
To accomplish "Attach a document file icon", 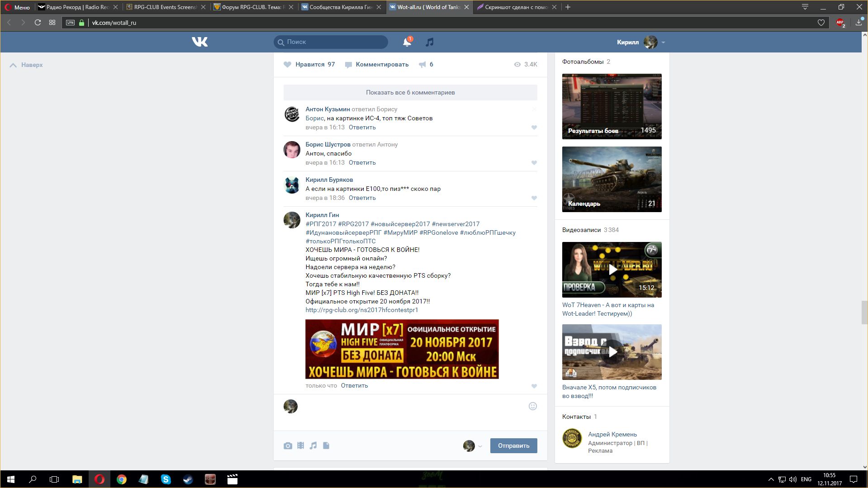I will pyautogui.click(x=326, y=445).
